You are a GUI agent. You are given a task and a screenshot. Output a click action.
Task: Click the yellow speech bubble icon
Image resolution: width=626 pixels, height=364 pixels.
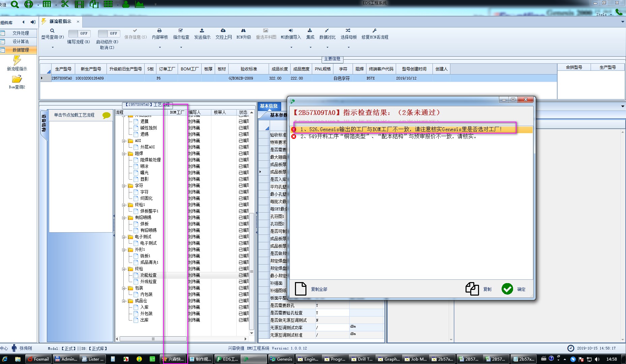coord(107,115)
